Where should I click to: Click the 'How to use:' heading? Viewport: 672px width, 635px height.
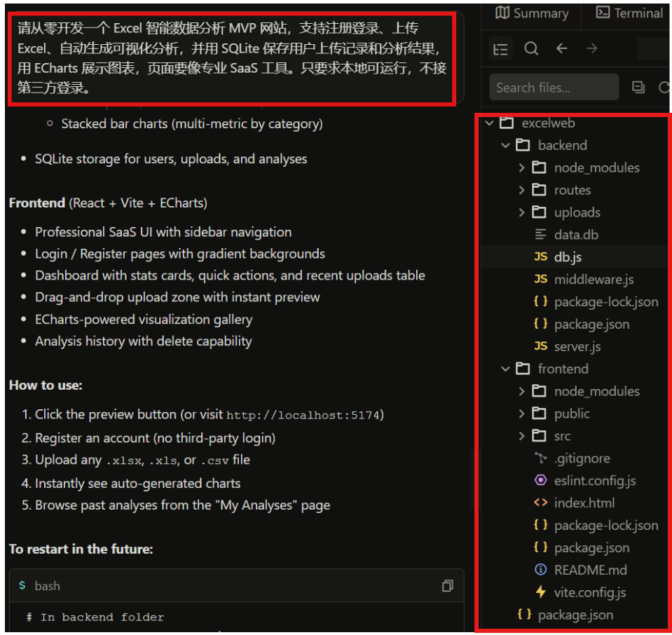tap(46, 385)
